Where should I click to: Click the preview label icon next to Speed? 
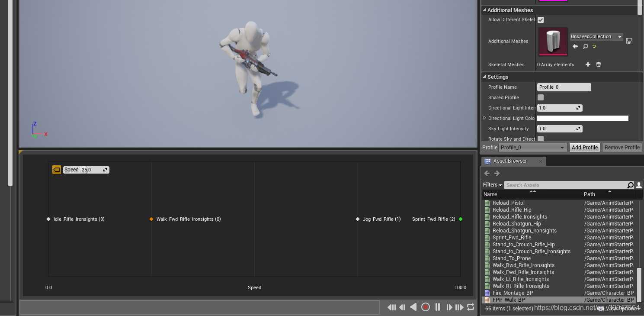click(x=57, y=170)
